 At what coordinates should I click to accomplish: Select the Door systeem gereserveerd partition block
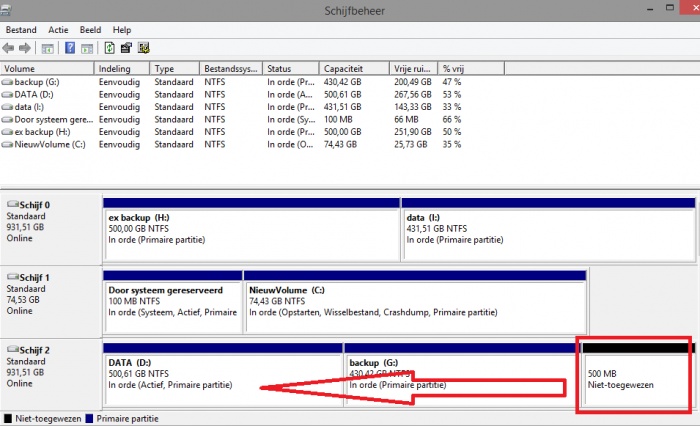pyautogui.click(x=173, y=302)
